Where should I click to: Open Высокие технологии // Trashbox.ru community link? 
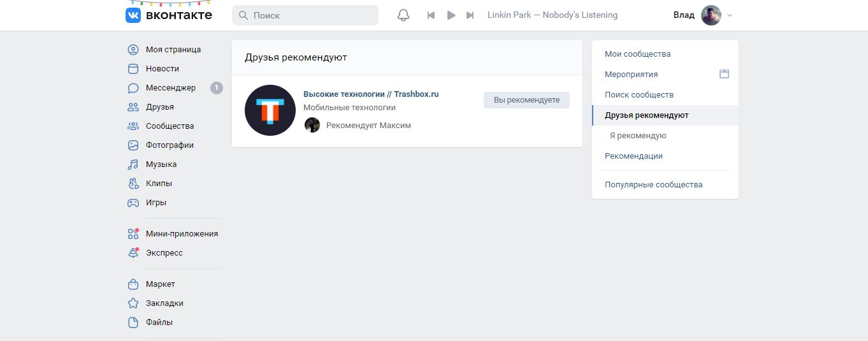[x=371, y=94]
